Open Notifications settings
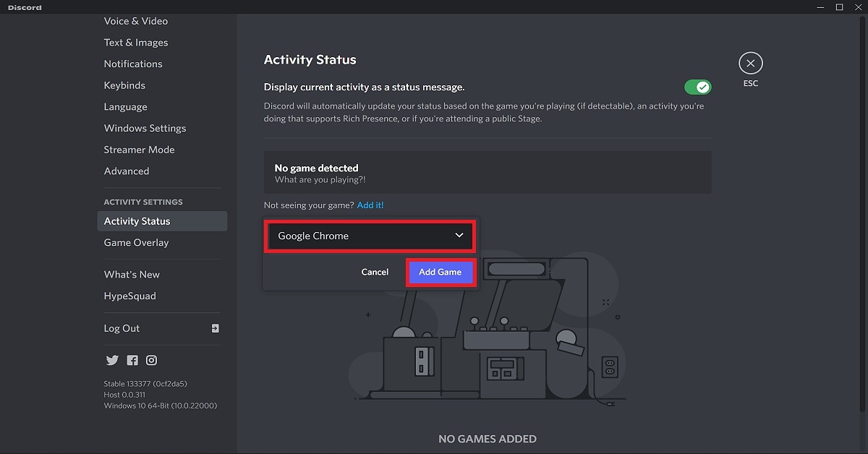This screenshot has height=454, width=868. coord(133,64)
